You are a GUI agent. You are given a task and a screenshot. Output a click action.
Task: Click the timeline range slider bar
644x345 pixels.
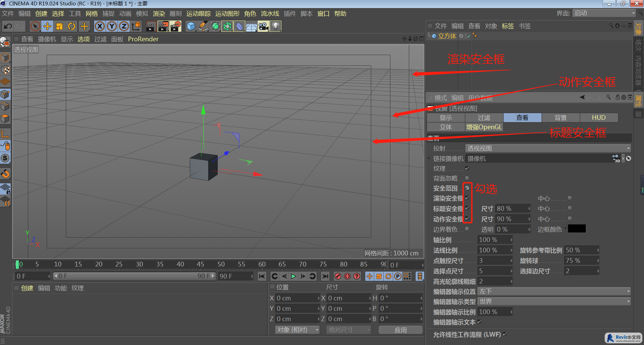click(x=134, y=276)
